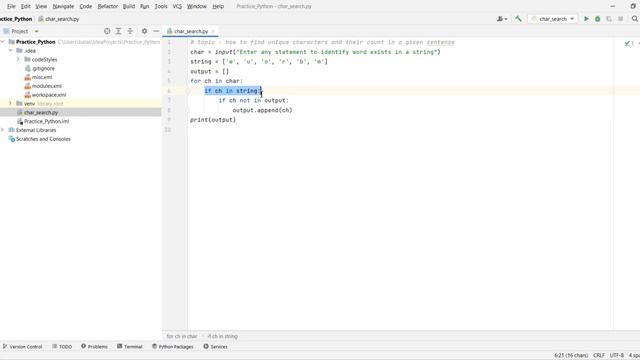
Task: Collapse the Practice_Python root folder
Action: coord(3,42)
